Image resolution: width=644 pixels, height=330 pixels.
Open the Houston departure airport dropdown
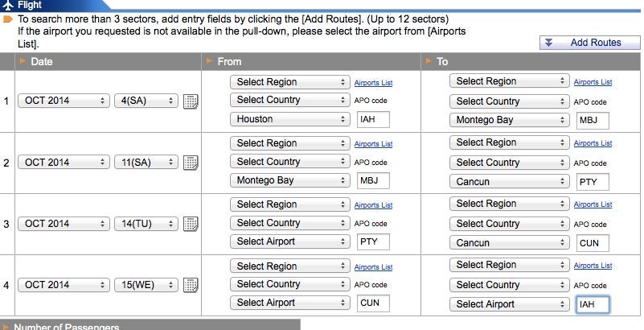(289, 119)
